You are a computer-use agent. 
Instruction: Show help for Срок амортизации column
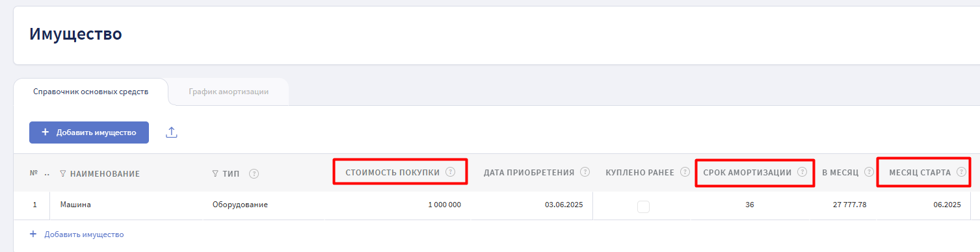(802, 172)
